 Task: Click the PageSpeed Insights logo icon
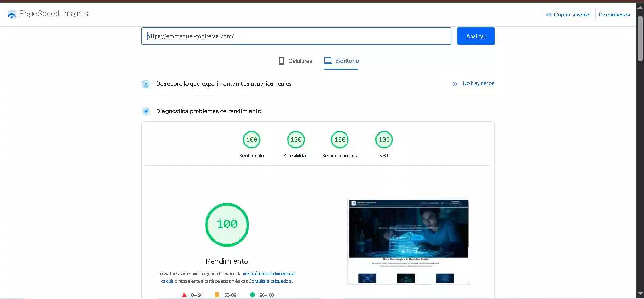(x=11, y=14)
